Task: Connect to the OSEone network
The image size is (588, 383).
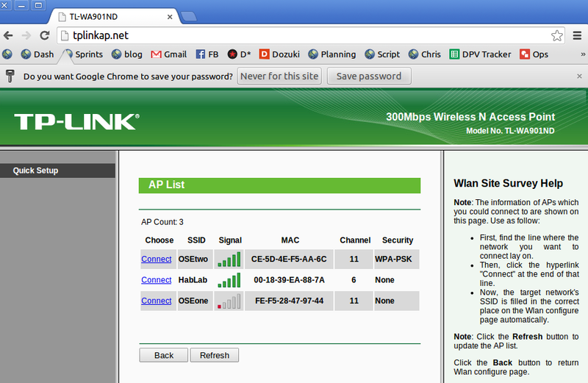Action: tap(157, 301)
